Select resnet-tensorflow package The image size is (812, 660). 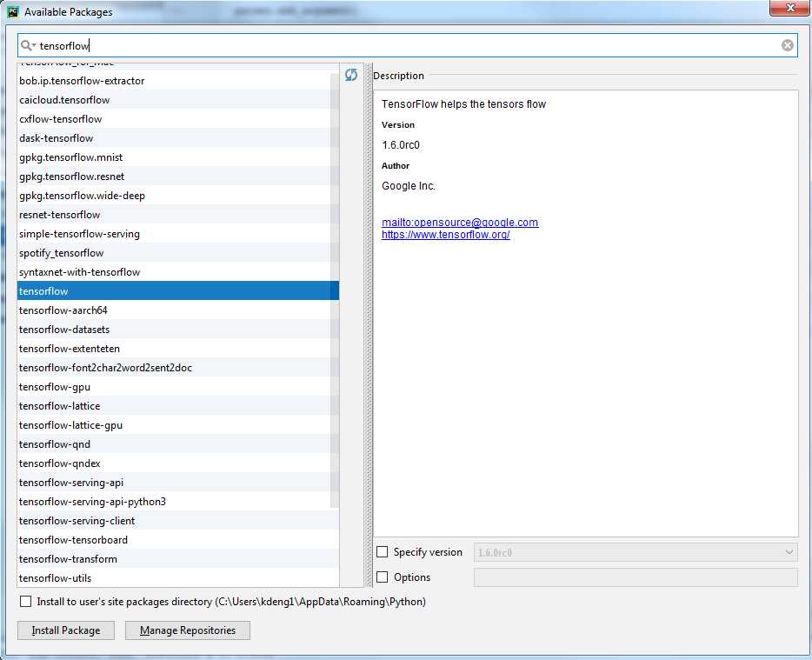(x=178, y=215)
